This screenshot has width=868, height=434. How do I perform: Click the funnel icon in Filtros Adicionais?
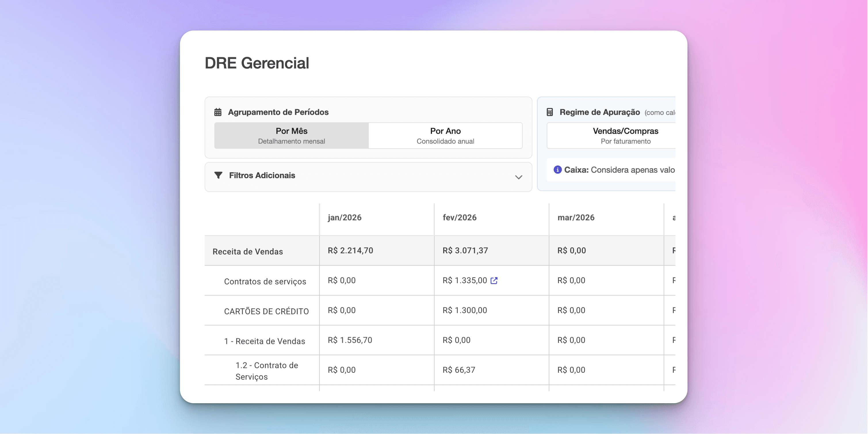click(x=218, y=175)
